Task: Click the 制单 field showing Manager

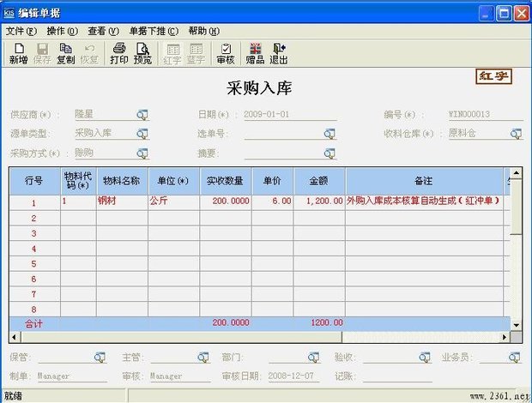Action: [x=72, y=376]
